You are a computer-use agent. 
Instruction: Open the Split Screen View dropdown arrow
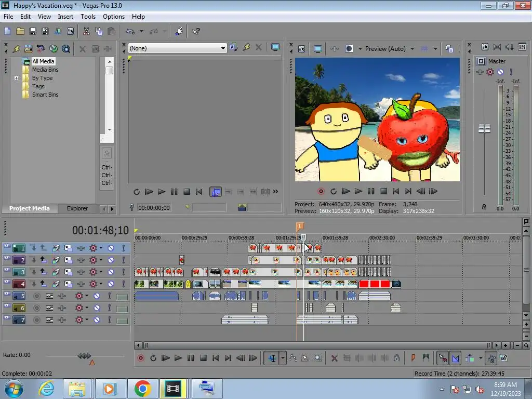(x=360, y=49)
